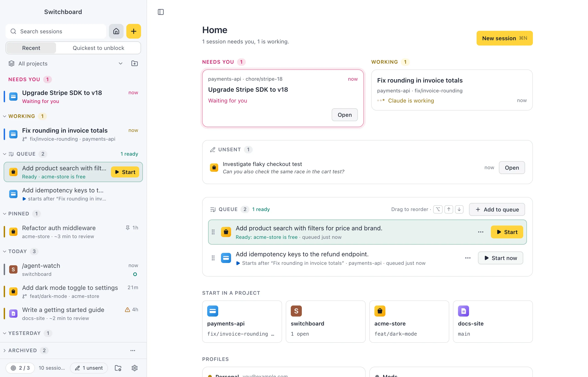Switch to Quickest to unblock tab

(x=98, y=48)
